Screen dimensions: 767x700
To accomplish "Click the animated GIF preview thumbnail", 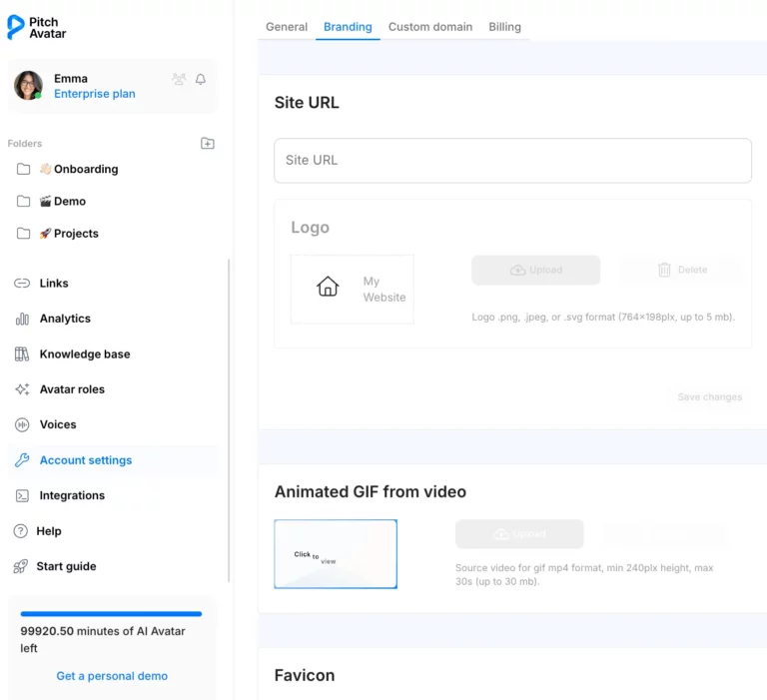I will tap(336, 554).
